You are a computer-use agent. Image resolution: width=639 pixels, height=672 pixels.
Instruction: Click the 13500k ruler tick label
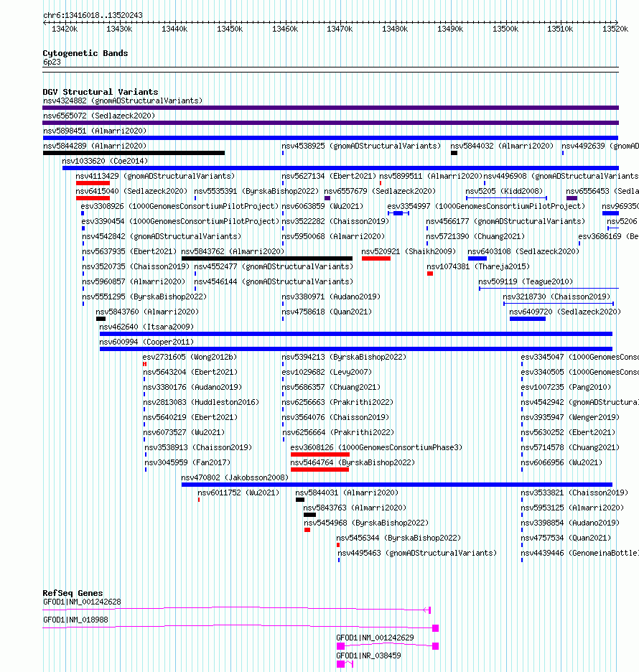(505, 29)
